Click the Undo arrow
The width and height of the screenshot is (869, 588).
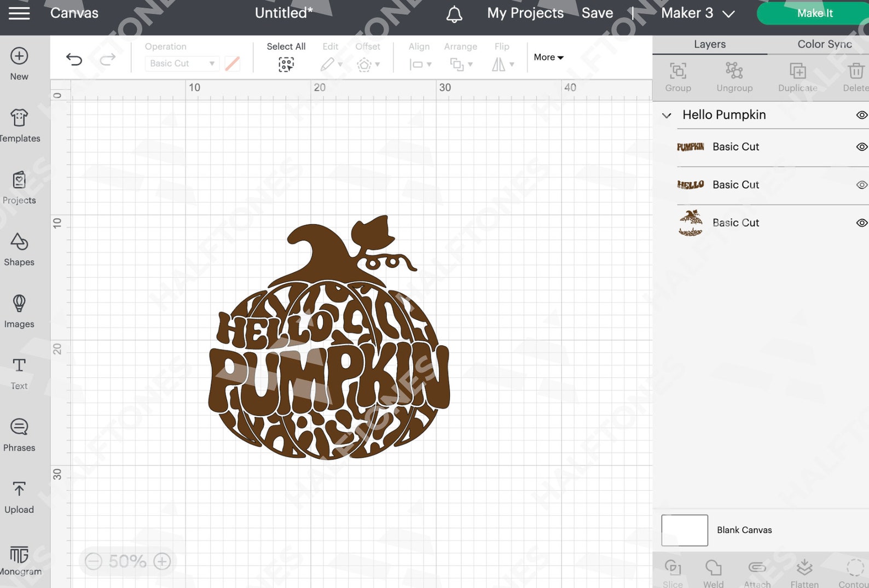pos(74,59)
